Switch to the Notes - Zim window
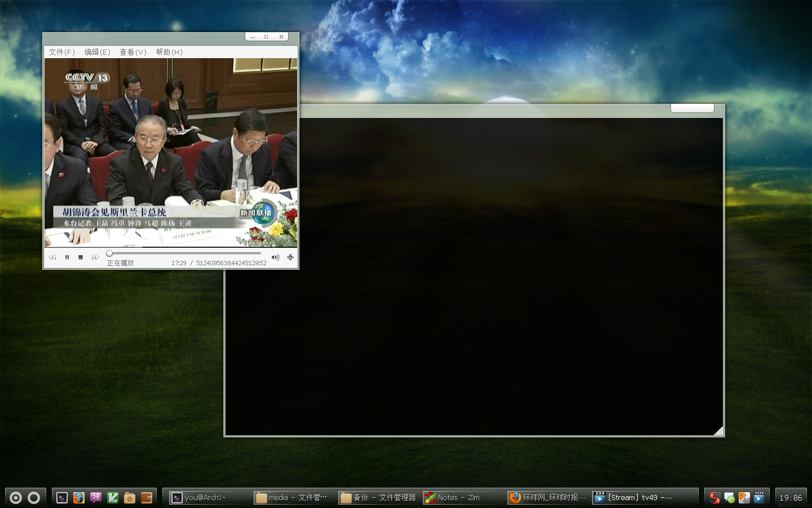The image size is (812, 508). tap(464, 497)
